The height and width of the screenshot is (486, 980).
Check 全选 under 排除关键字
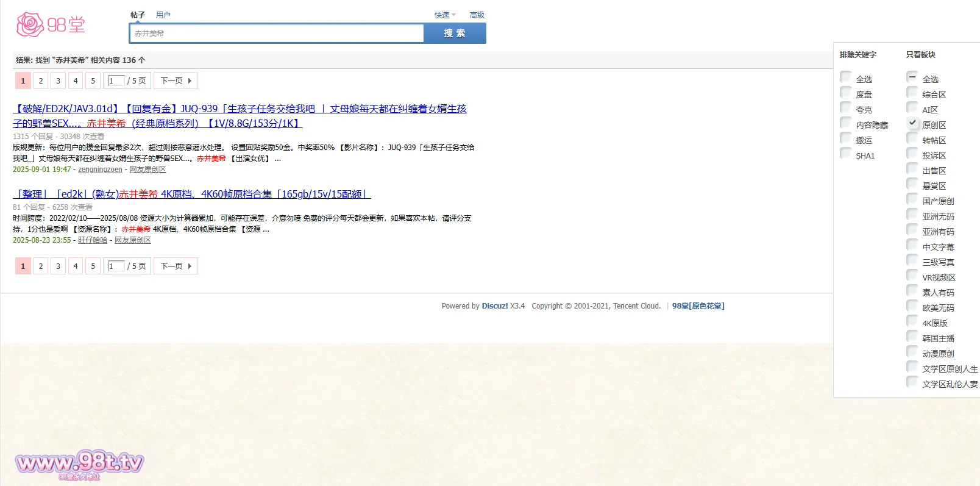point(846,77)
